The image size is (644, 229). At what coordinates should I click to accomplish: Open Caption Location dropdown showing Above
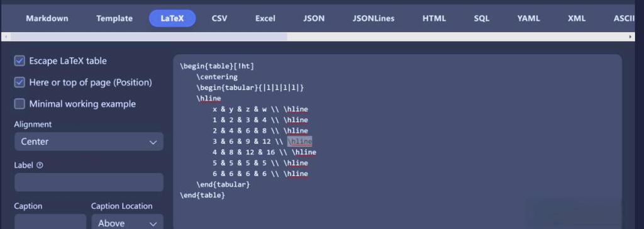pyautogui.click(x=127, y=223)
